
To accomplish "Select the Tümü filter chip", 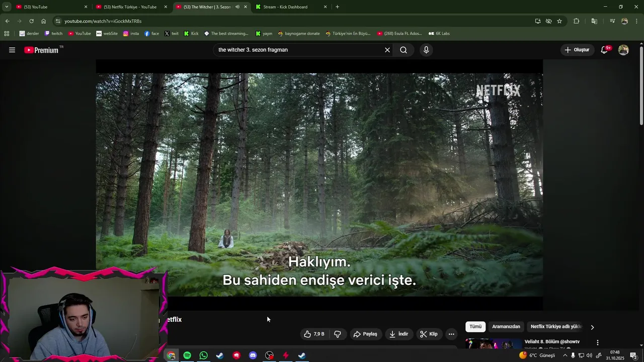I will pyautogui.click(x=475, y=327).
